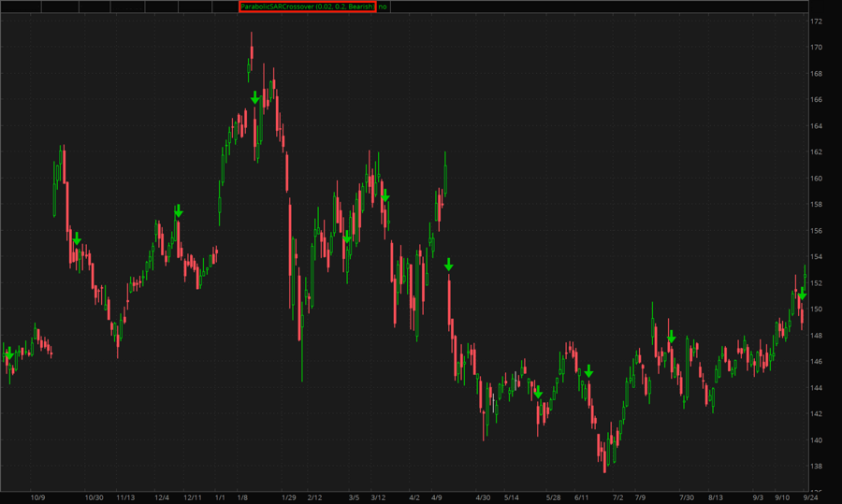This screenshot has width=842, height=504.
Task: Click the 138 price axis label
Action: (816, 466)
